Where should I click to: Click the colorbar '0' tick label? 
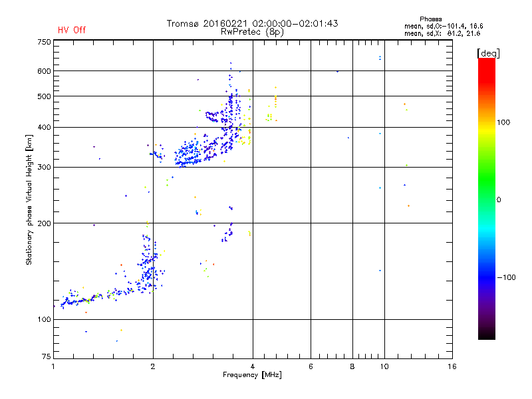499,200
